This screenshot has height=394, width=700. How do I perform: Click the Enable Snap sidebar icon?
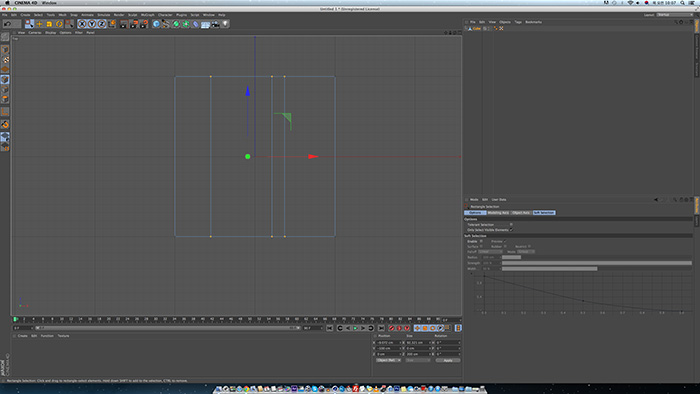5,124
